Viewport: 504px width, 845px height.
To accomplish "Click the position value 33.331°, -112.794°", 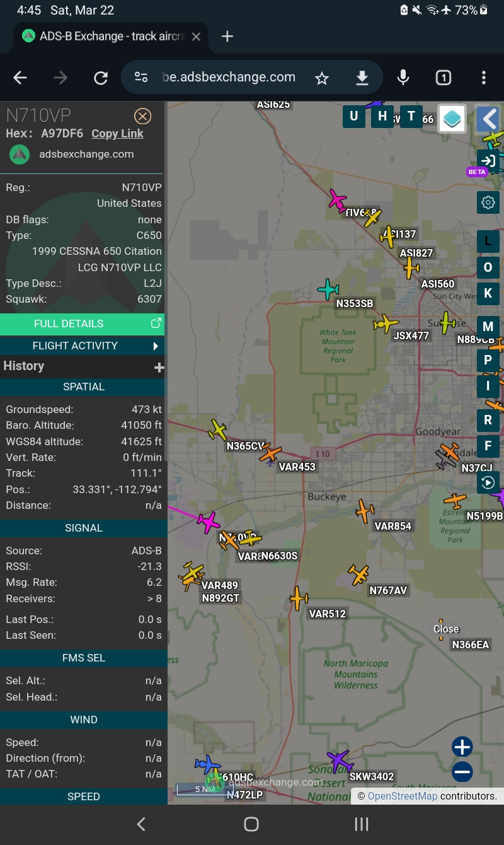I will point(117,489).
